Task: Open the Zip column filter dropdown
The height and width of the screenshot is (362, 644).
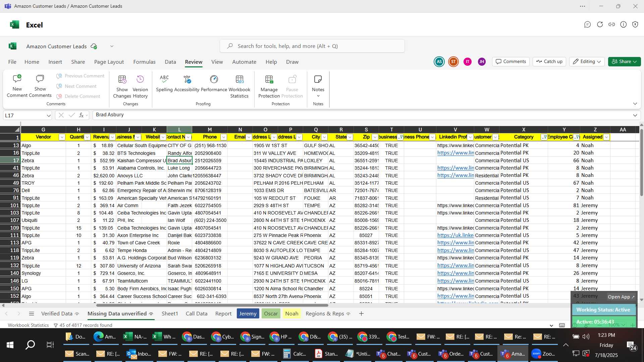Action: (x=375, y=137)
